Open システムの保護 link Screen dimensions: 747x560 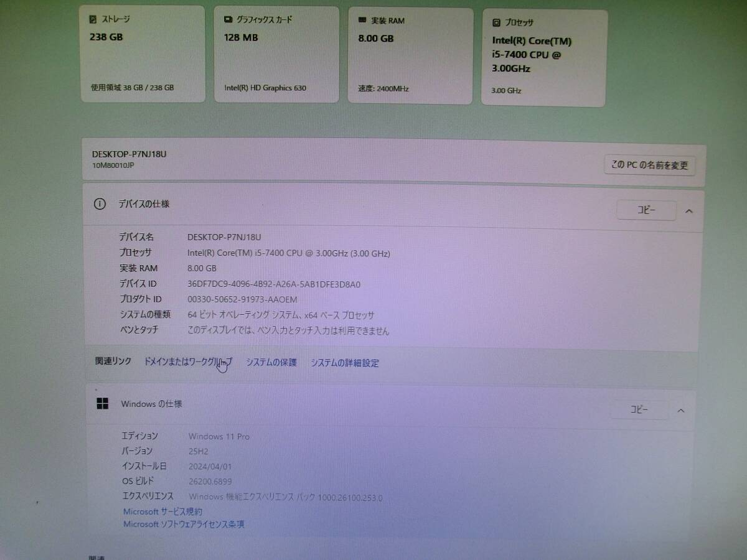point(271,362)
